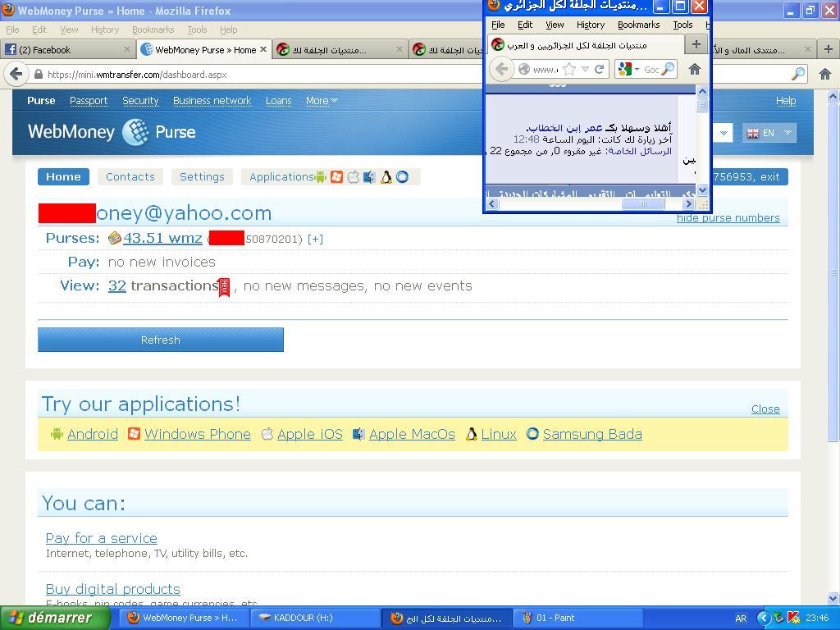Screen dimensions: 840x630
Task: Open the Security link in top navigation
Action: (x=140, y=101)
